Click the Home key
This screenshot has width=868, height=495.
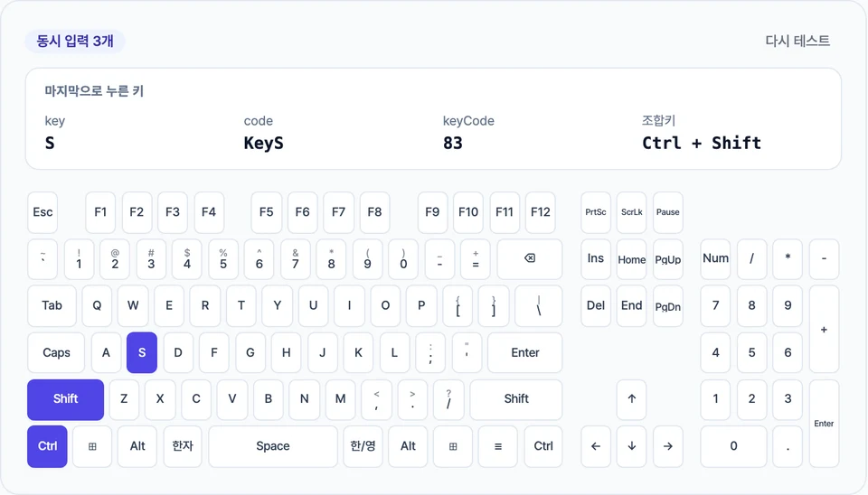[632, 259]
